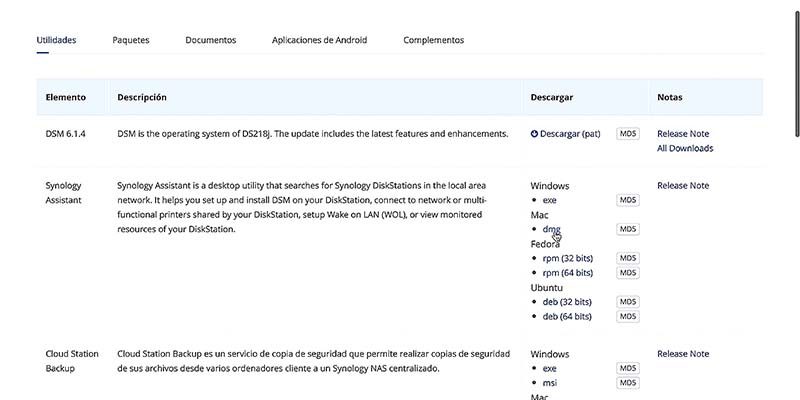800x400 pixels.
Task: Open the MD5 badge for DSM 6.1.4
Action: pyautogui.click(x=628, y=134)
